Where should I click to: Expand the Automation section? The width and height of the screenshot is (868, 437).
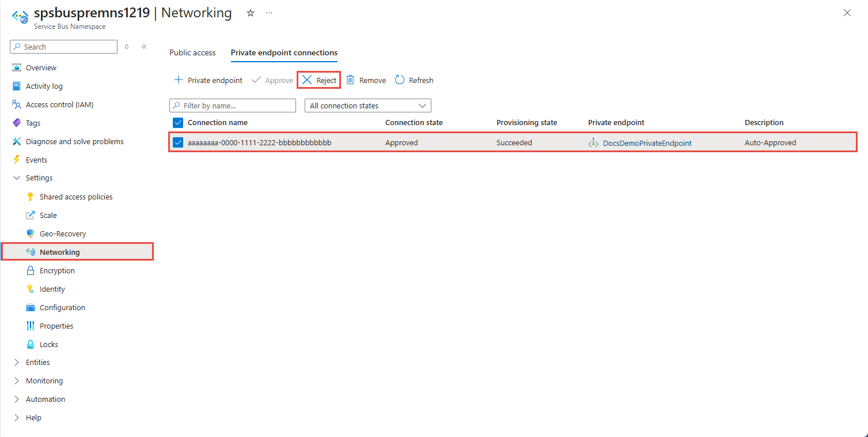click(16, 399)
